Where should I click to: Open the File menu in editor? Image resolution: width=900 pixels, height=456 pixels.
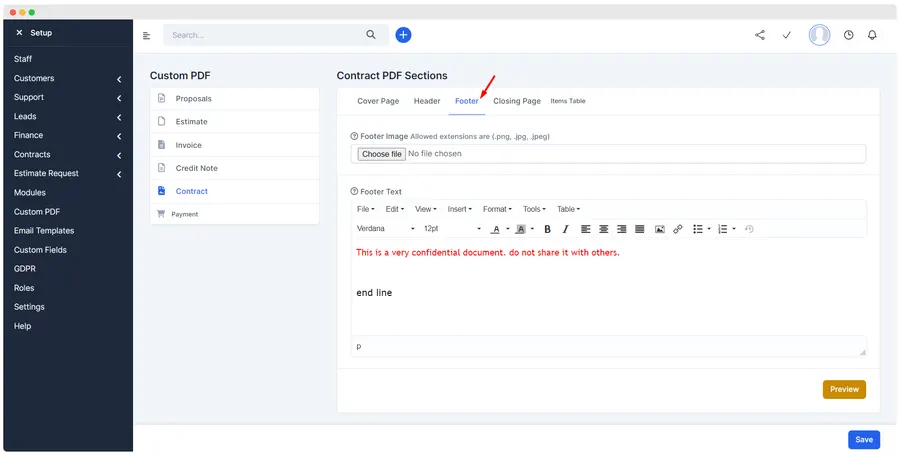366,209
